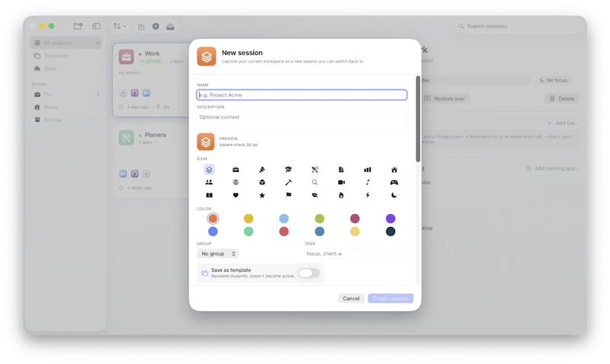Pick the hammer icon
Screen dimensions: 610x364
coord(288,182)
